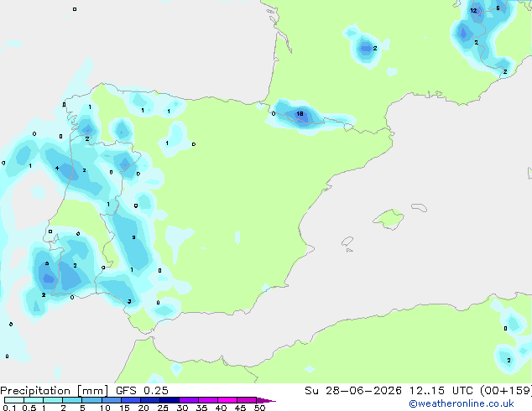Click the Menorca island outline
The image size is (532, 411).
coord(419,207)
